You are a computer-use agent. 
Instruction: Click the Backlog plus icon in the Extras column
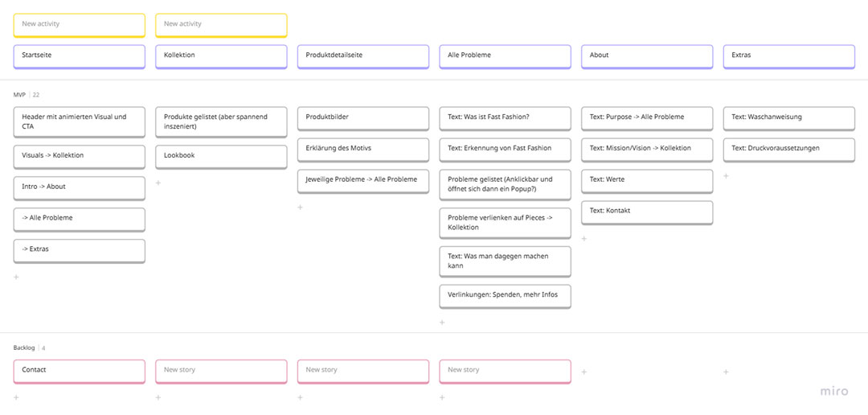click(x=727, y=372)
